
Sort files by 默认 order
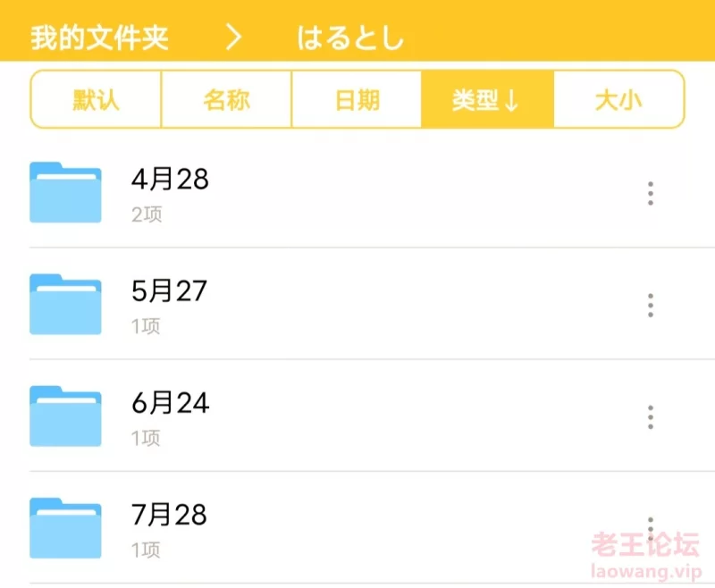[96, 99]
